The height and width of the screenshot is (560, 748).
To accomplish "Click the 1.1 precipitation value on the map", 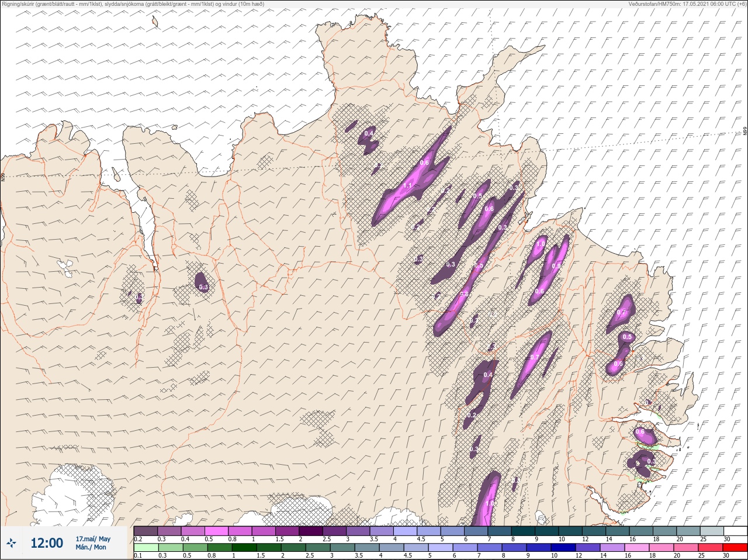I will click(x=408, y=186).
